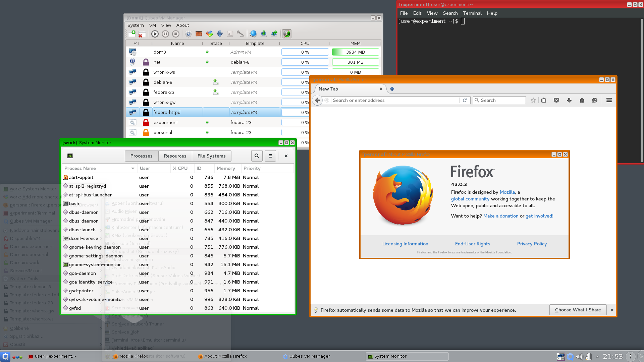
Task: Show Firefox bookmarks list icon
Action: click(x=544, y=100)
